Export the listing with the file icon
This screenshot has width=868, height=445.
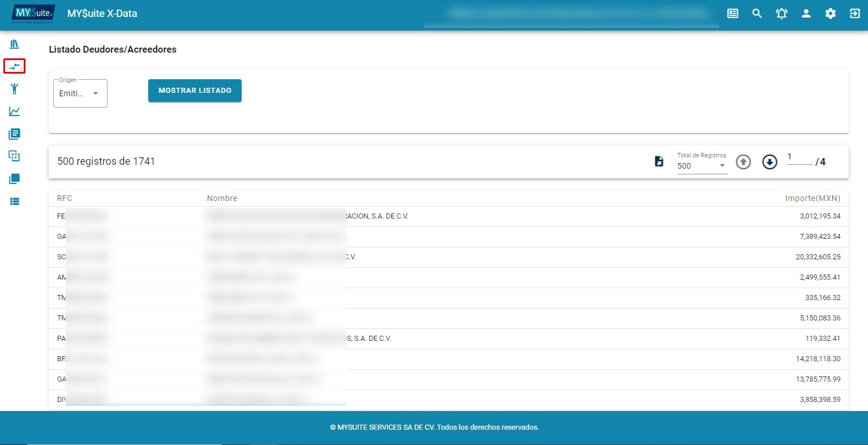point(659,162)
